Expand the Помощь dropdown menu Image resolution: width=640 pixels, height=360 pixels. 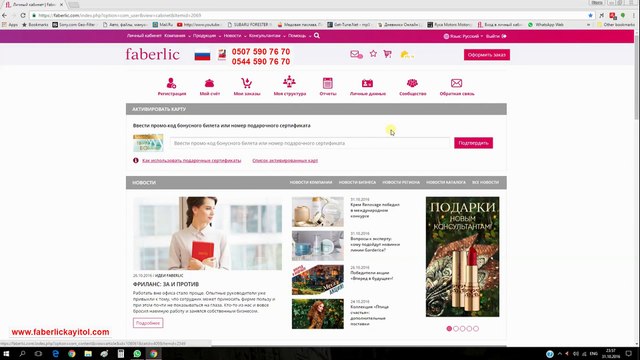pos(300,36)
